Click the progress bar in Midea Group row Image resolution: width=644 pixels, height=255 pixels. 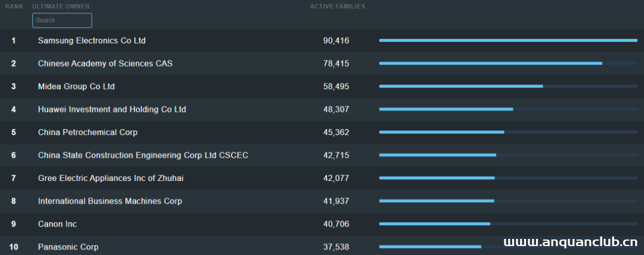(x=461, y=86)
